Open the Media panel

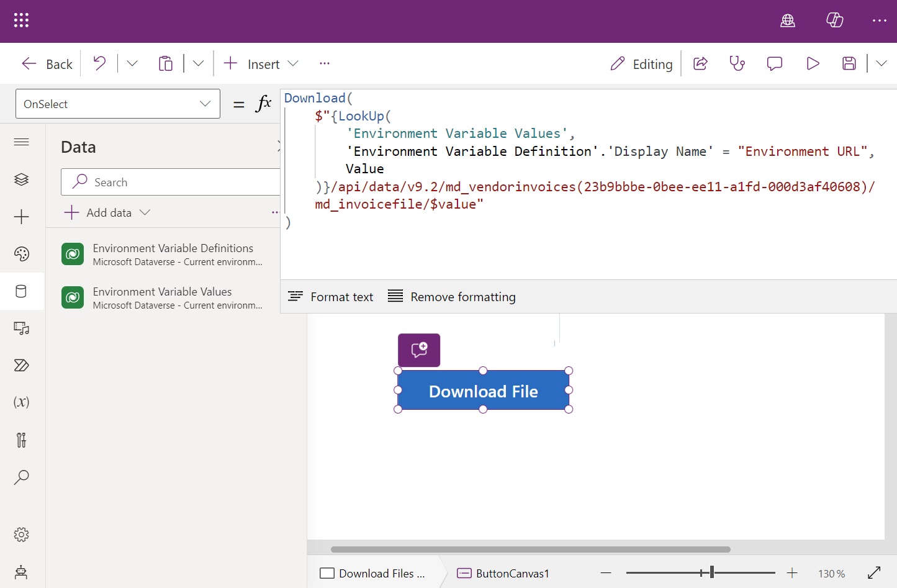[22, 328]
